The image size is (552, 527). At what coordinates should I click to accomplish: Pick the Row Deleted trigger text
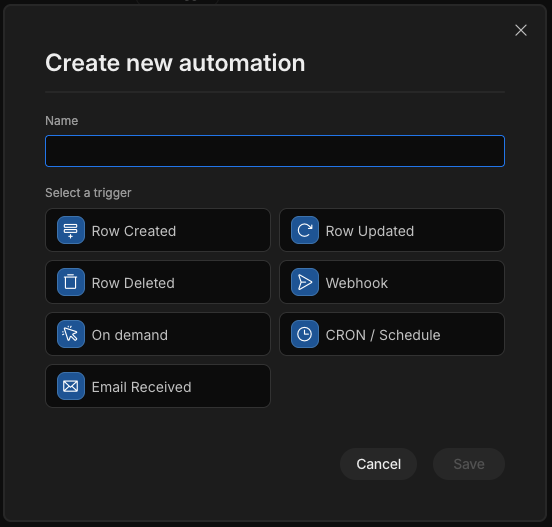click(133, 283)
